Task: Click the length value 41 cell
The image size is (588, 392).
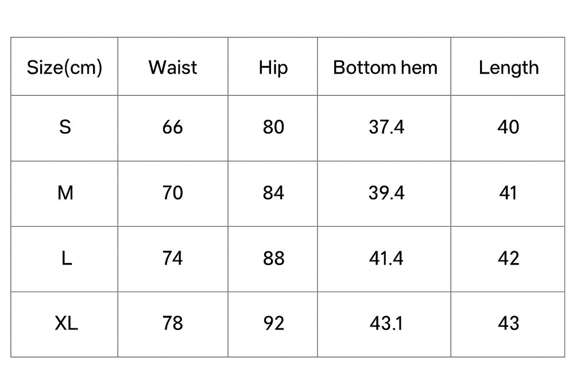Action: 508,193
